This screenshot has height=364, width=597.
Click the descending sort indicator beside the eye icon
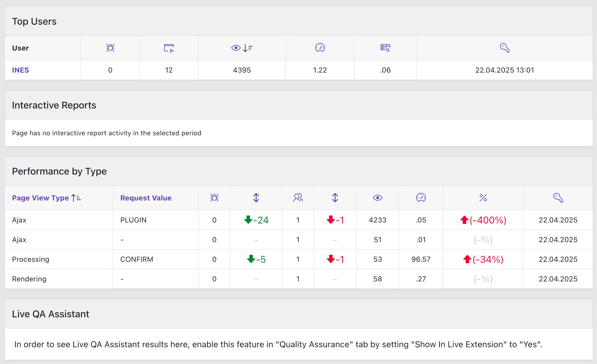248,48
